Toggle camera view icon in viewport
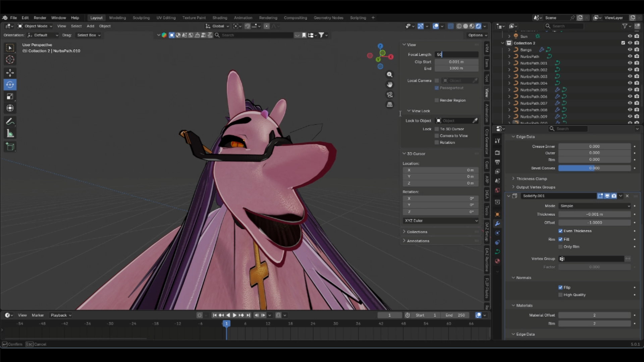The height and width of the screenshot is (362, 644). click(x=389, y=95)
